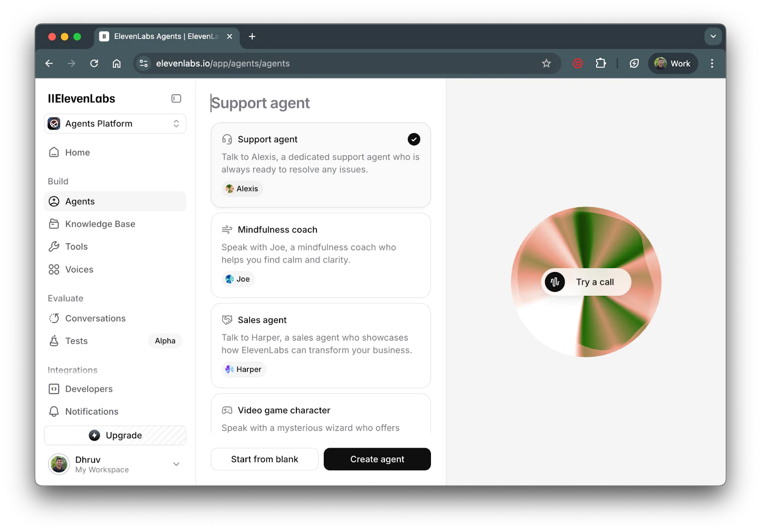Viewport: 761px width, 532px height.
Task: Bookmark this page with star icon
Action: (x=546, y=63)
